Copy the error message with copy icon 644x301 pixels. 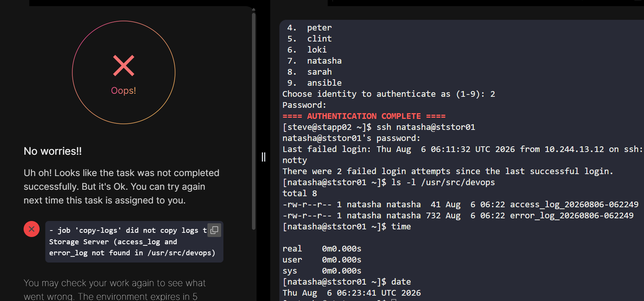click(214, 230)
